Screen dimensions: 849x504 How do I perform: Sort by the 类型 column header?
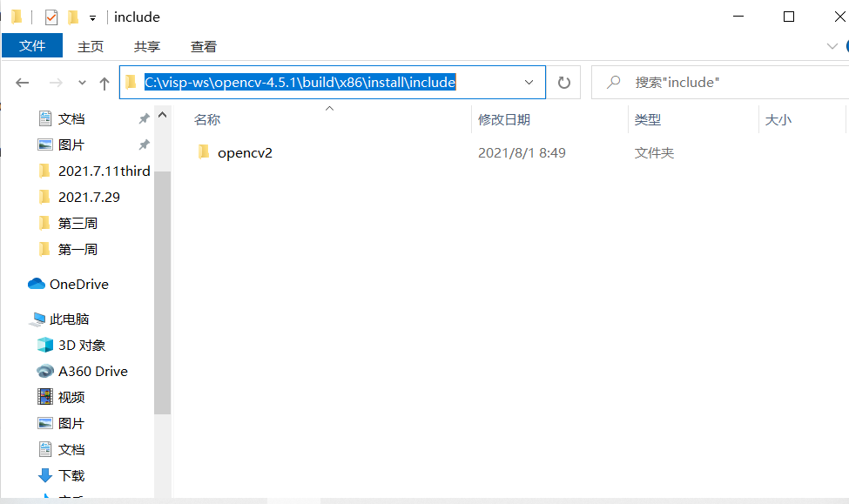648,119
